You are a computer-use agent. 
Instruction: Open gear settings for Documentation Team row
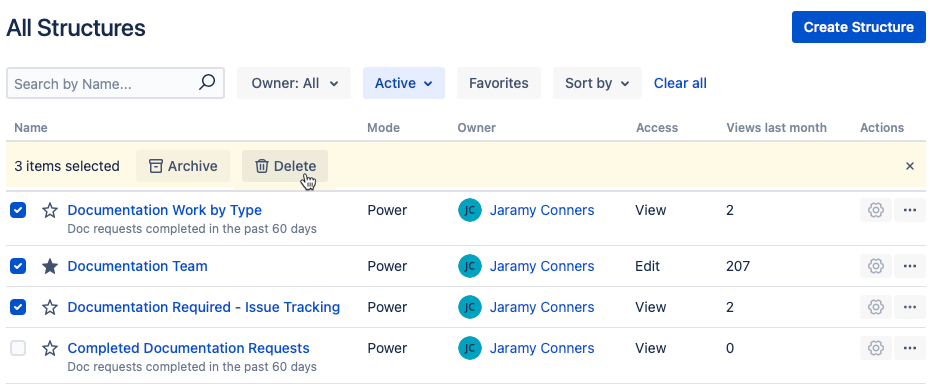(x=876, y=267)
